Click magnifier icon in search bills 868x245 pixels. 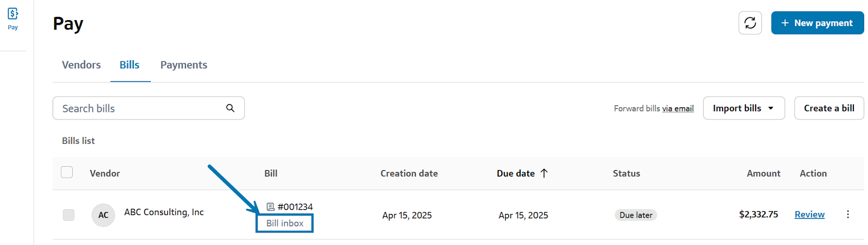pyautogui.click(x=231, y=108)
